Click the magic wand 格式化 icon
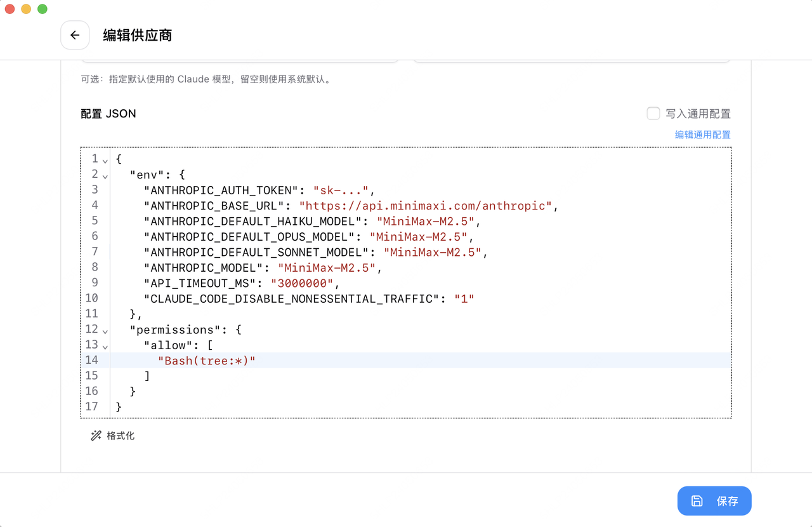This screenshot has height=527, width=812. pyautogui.click(x=96, y=436)
